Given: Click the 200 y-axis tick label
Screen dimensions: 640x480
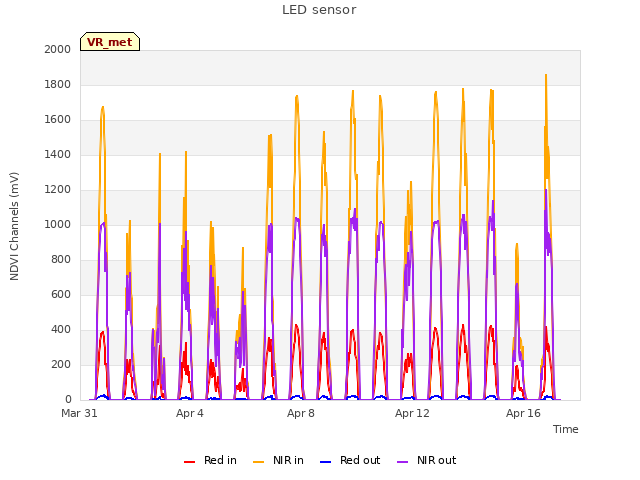Looking at the screenshot, I should click(61, 364).
